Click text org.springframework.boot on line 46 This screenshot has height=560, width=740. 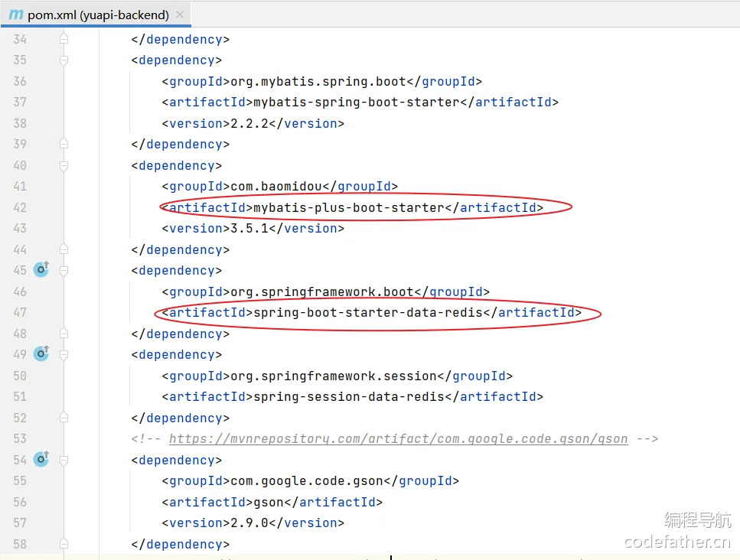pyautogui.click(x=322, y=291)
